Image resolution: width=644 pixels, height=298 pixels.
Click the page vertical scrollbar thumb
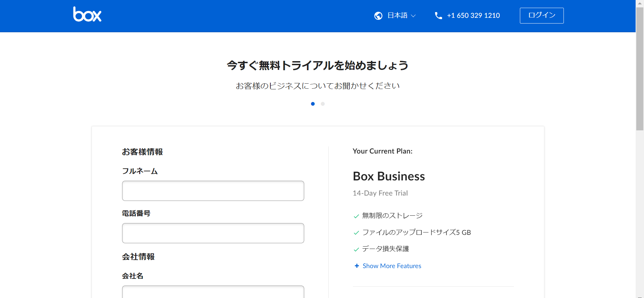pyautogui.click(x=640, y=69)
